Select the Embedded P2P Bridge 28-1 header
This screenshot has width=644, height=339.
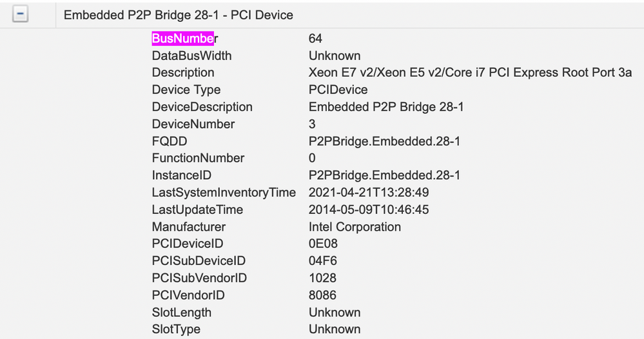pos(179,15)
